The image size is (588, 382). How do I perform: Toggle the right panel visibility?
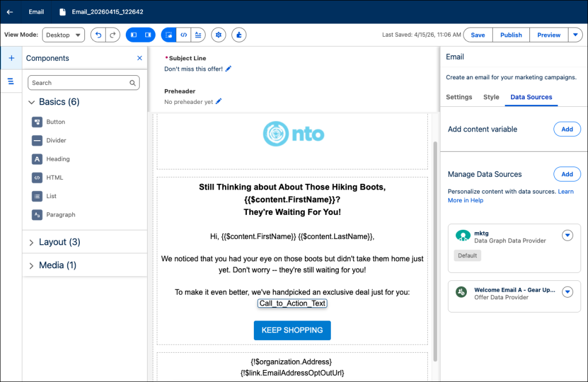pos(148,35)
